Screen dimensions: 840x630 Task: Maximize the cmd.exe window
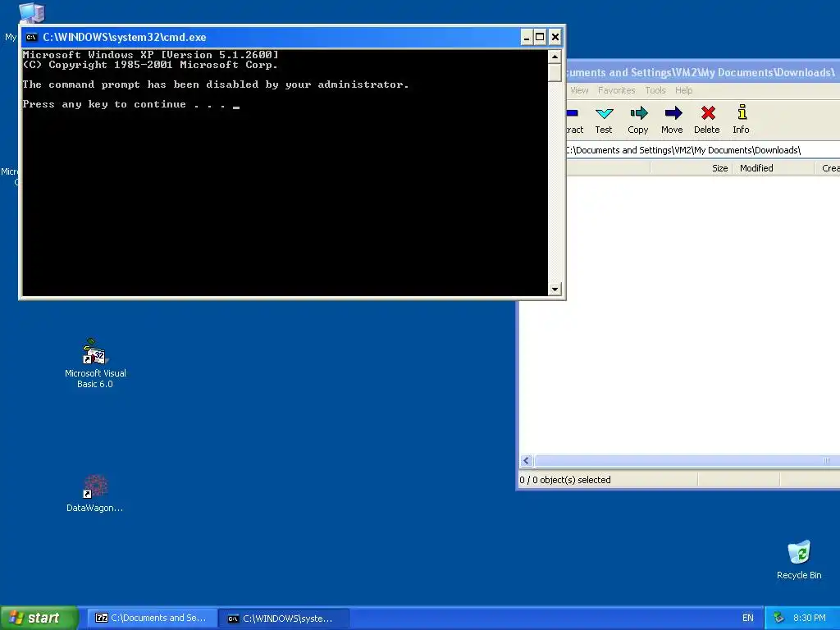click(x=540, y=37)
